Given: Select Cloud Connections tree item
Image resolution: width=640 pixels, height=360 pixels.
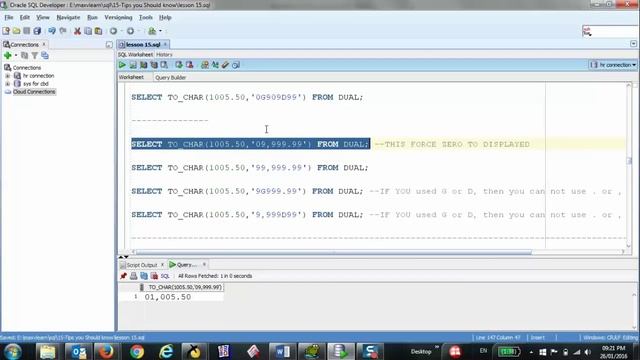Looking at the screenshot, I should click(34, 92).
